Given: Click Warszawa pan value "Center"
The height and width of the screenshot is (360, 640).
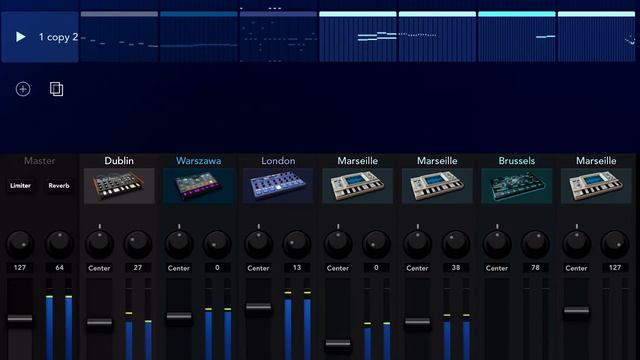Looking at the screenshot, I should [179, 268].
